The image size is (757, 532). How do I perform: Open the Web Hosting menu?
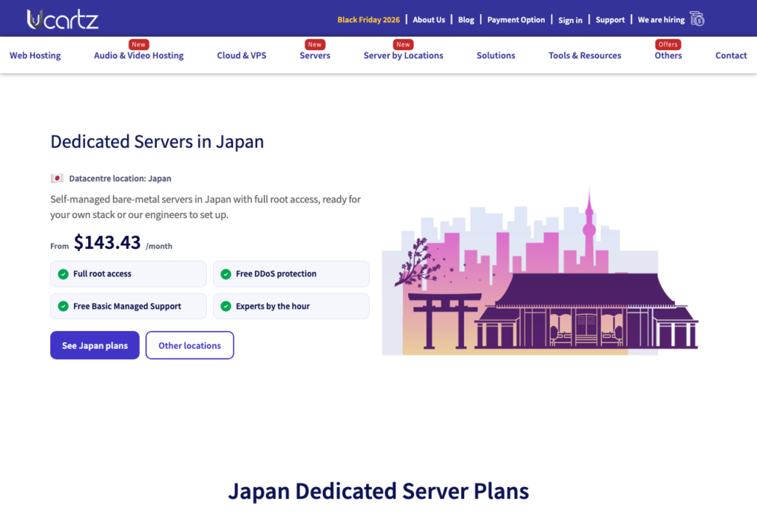(x=35, y=55)
